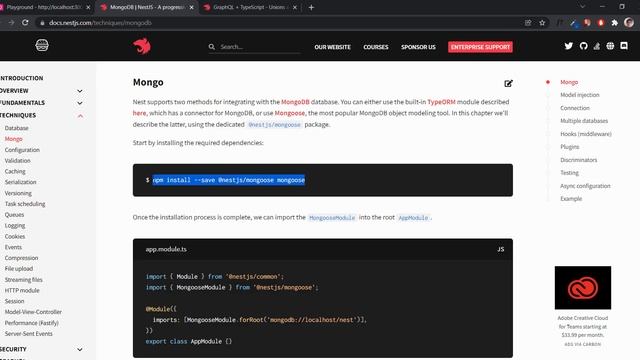Screen dimensions: 640x360
Task: Open Events in sidebar
Action: point(13,247)
